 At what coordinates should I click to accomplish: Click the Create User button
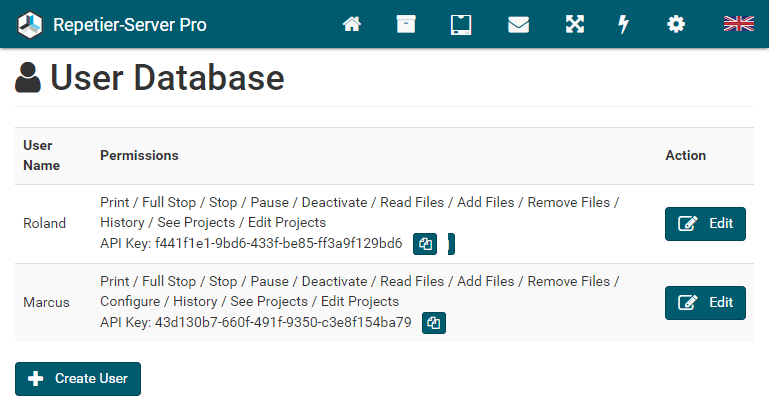(78, 379)
